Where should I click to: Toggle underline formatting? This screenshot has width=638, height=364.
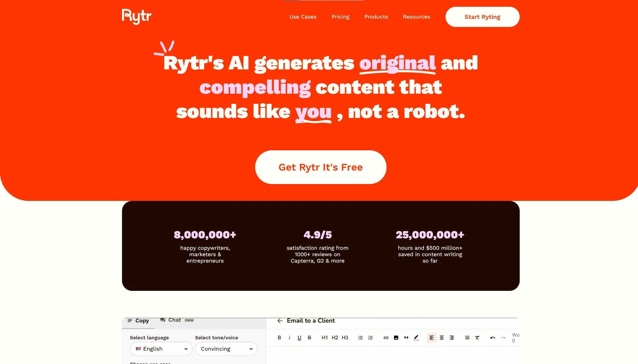tap(299, 338)
